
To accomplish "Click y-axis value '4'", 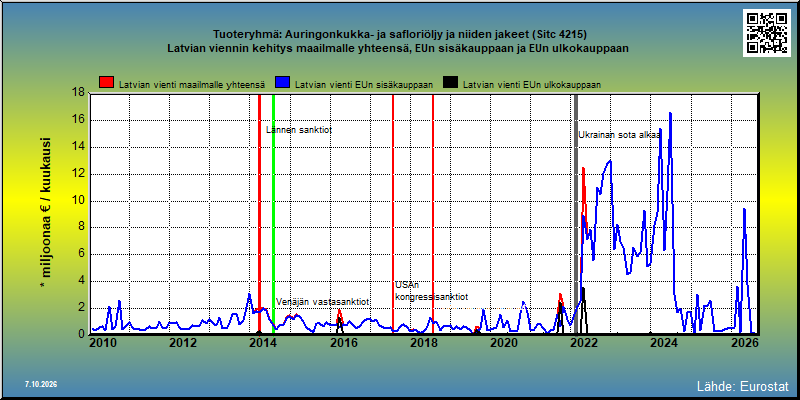I will pos(81,281).
